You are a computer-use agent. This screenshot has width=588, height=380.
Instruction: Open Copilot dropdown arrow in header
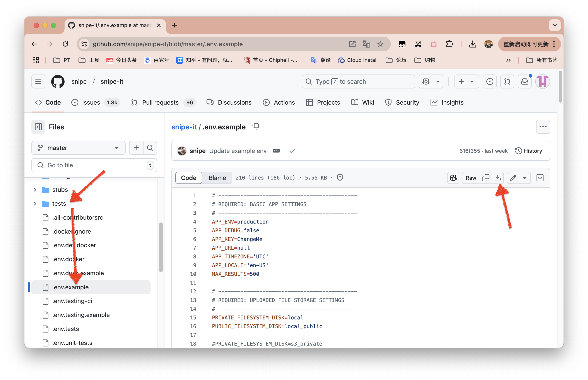pyautogui.click(x=438, y=81)
